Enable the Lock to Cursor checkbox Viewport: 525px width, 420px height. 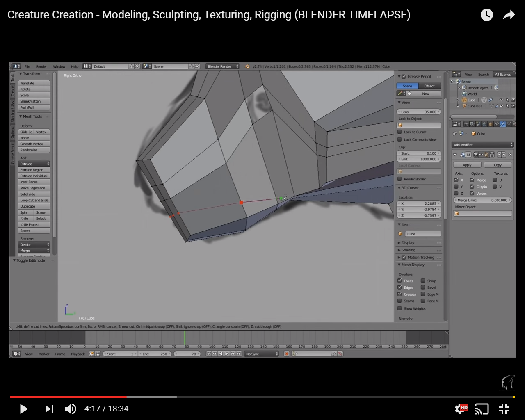pyautogui.click(x=399, y=132)
